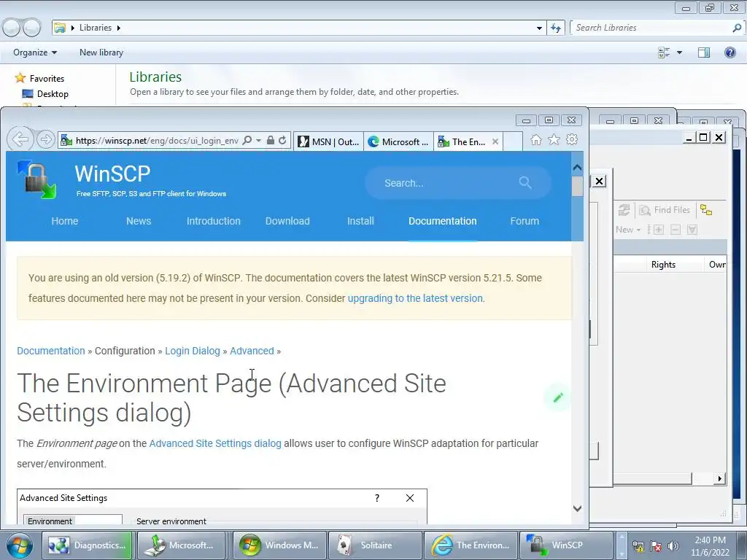
Task: Open the IE Home page icon
Action: point(536,139)
